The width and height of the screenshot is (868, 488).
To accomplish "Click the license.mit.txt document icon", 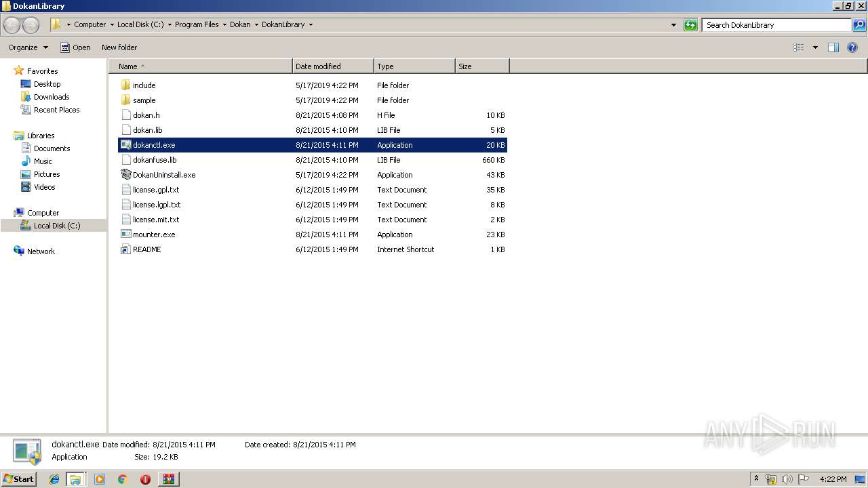I will click(125, 220).
